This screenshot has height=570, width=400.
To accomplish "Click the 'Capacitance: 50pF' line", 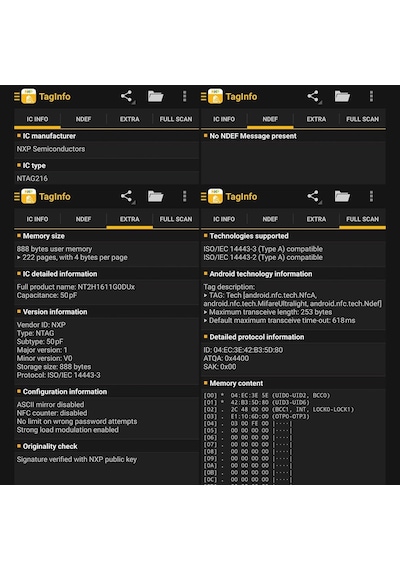I will pos(47,295).
